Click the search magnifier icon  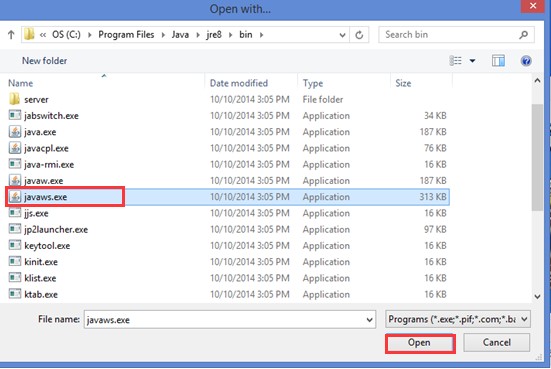point(524,35)
